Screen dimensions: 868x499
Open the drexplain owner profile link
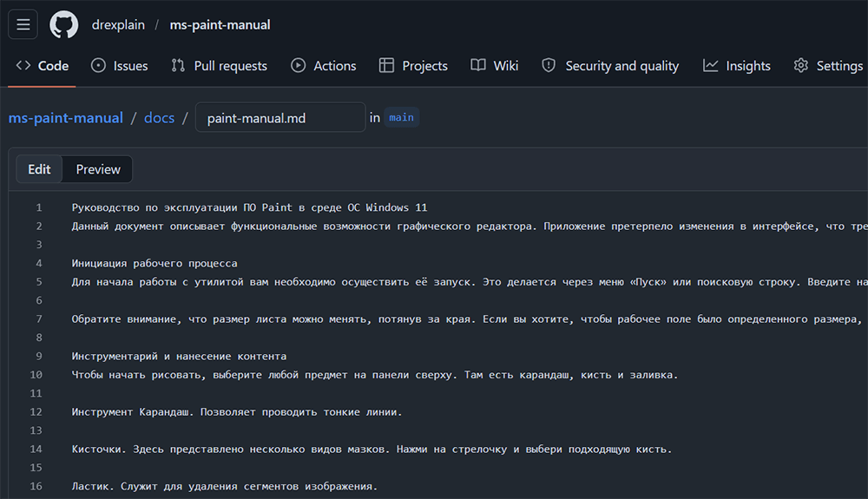pos(118,25)
